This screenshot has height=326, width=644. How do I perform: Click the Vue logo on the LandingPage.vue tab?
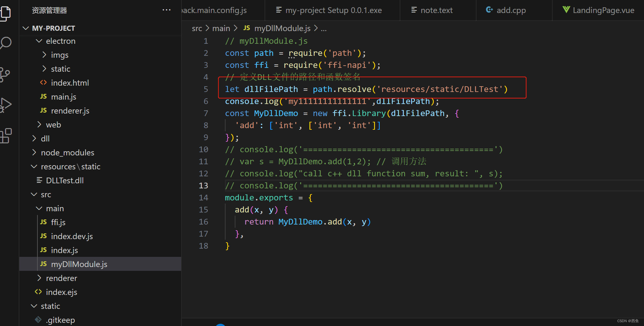(566, 10)
